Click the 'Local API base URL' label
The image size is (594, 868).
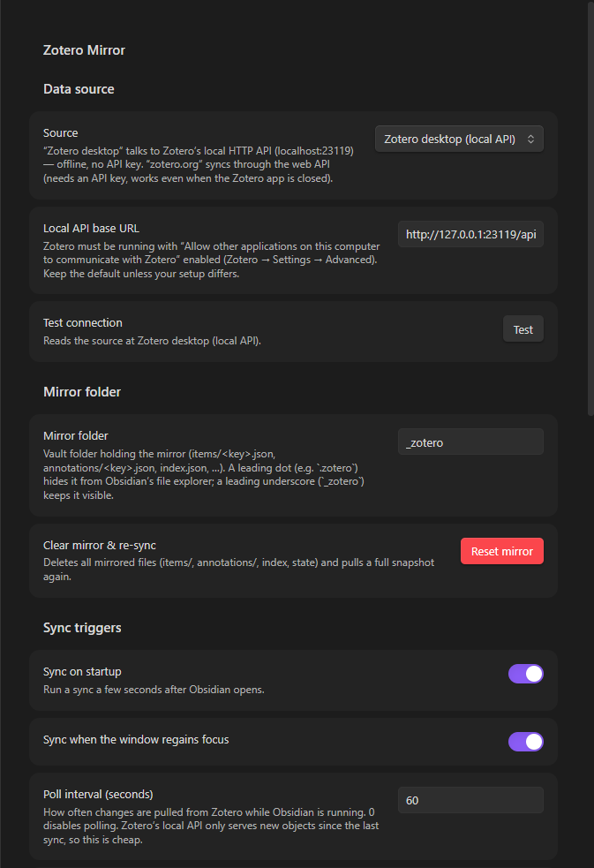click(91, 228)
